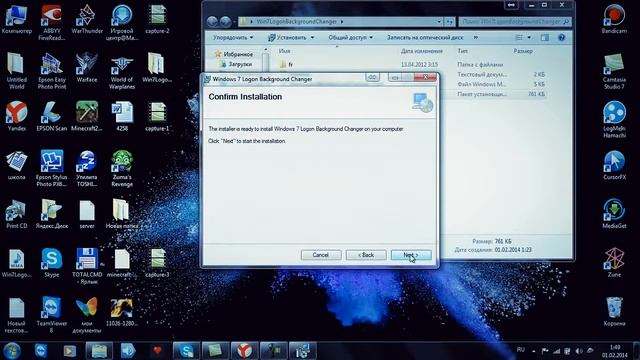
Task: Open the Упорядочить dropdown in Explorer
Action: point(233,38)
